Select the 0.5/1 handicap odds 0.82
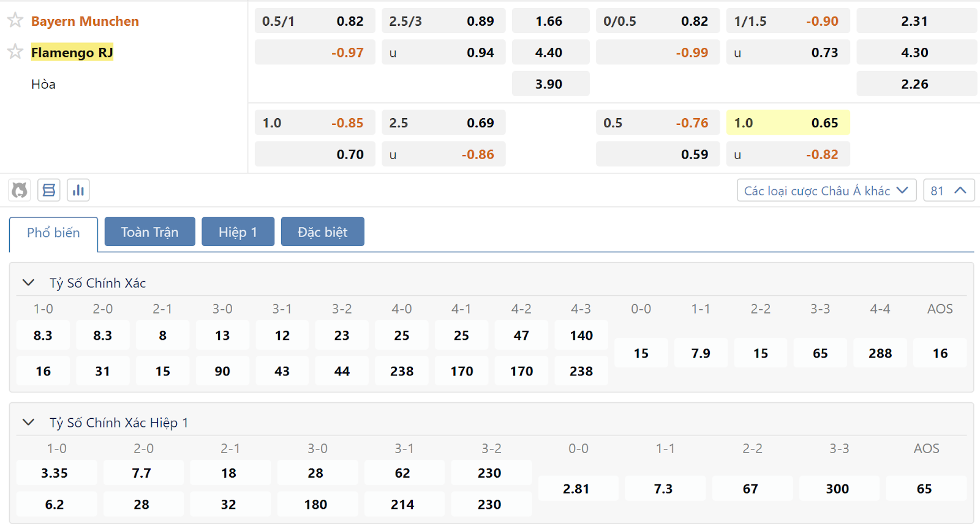 pyautogui.click(x=315, y=21)
